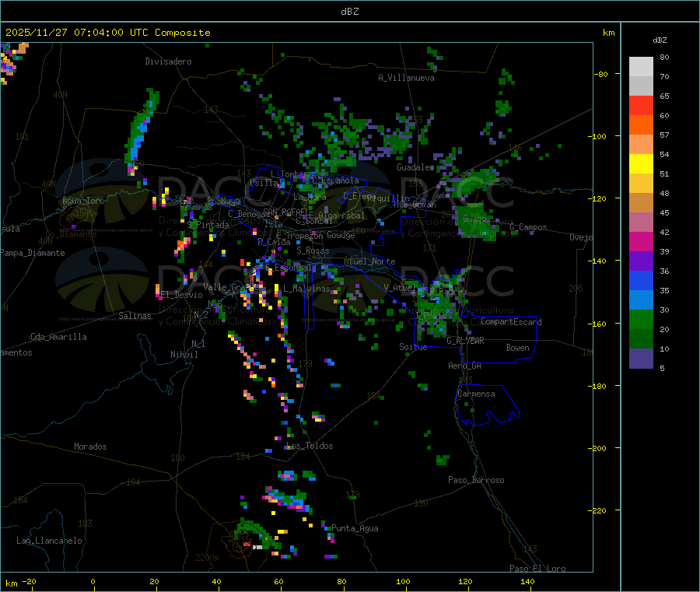Click the Bowen map label

click(x=517, y=348)
